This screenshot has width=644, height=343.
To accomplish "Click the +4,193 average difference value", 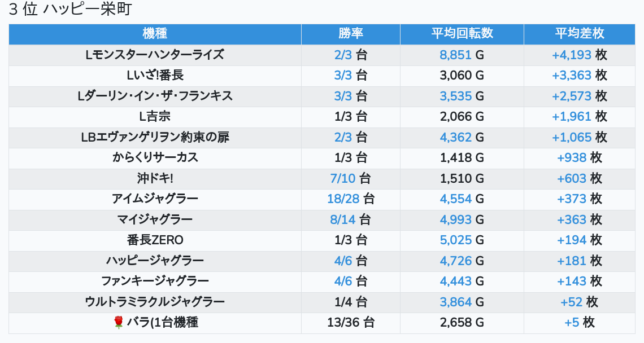I will click(571, 55).
